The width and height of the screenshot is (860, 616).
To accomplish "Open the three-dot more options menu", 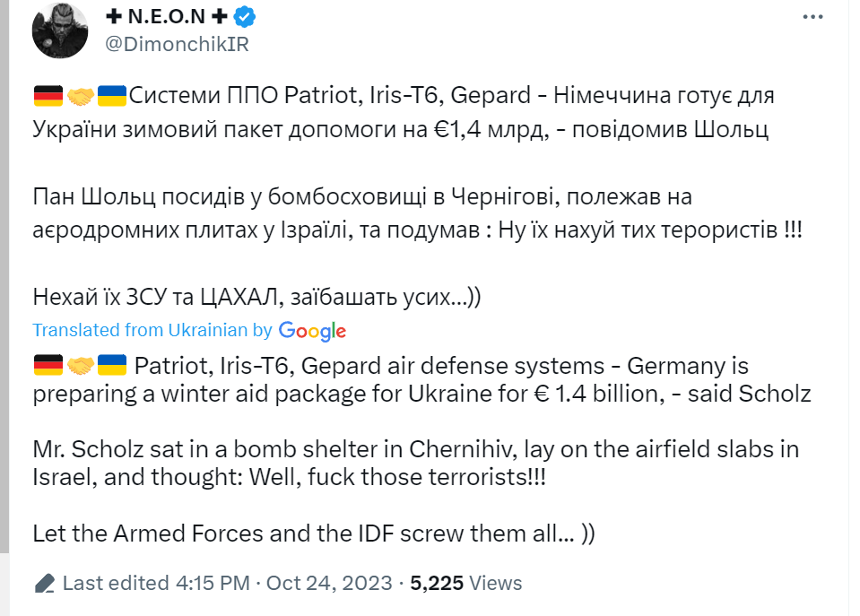I will click(x=812, y=17).
